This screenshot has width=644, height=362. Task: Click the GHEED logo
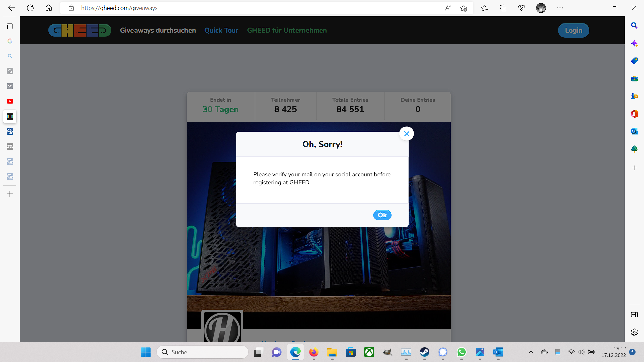point(79,30)
